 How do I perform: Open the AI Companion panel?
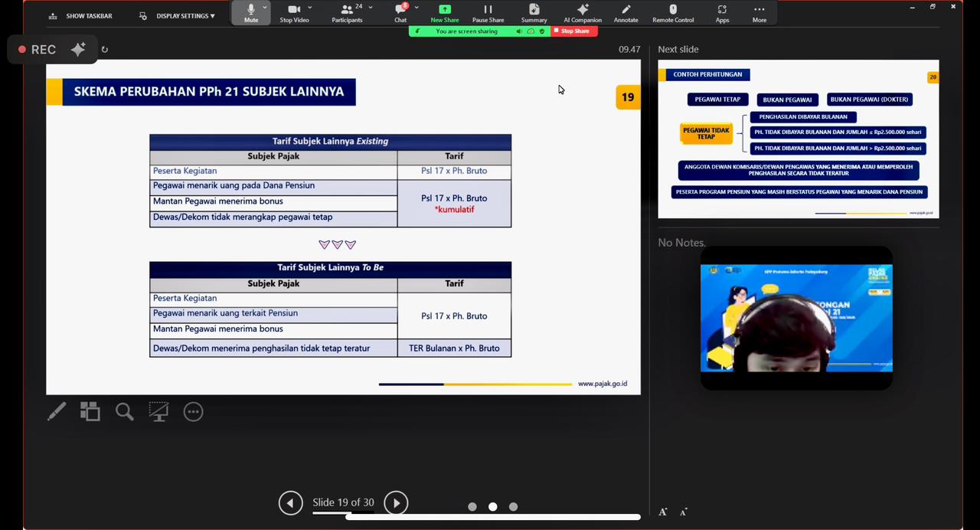pos(582,13)
